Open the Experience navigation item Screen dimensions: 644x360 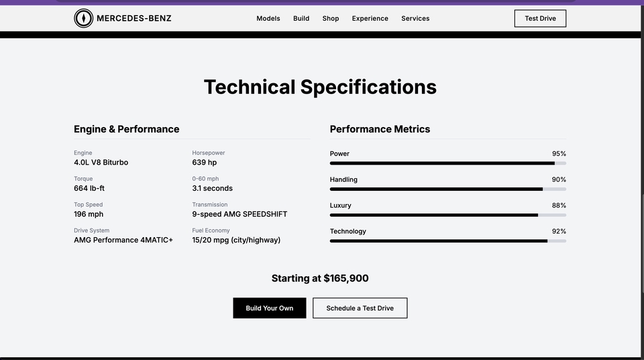[x=370, y=19]
